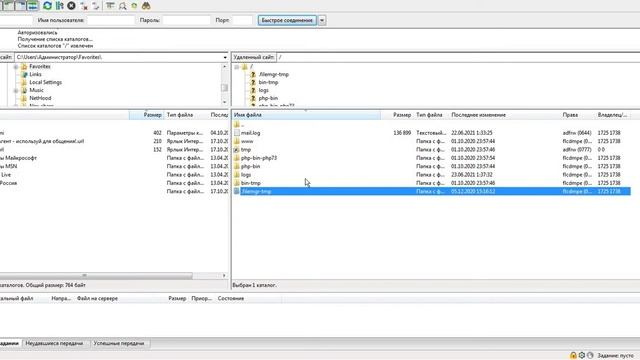Click the file icon of mail.log
640x360 pixels.
tap(237, 133)
